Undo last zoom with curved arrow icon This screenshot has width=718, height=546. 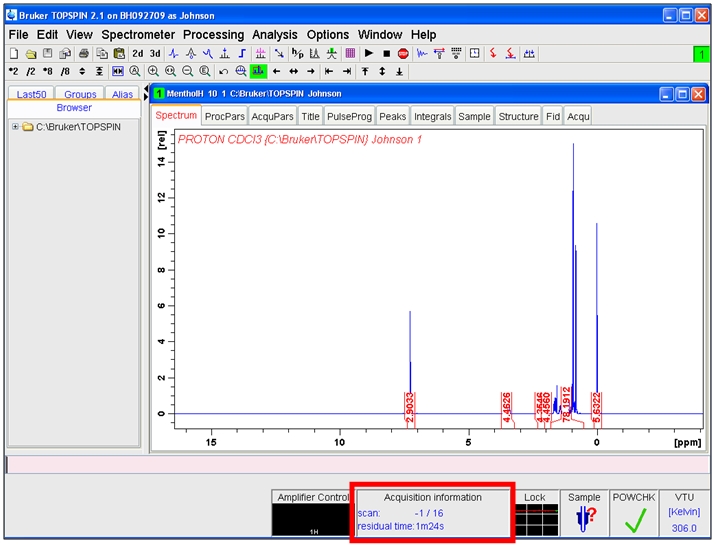click(x=223, y=71)
